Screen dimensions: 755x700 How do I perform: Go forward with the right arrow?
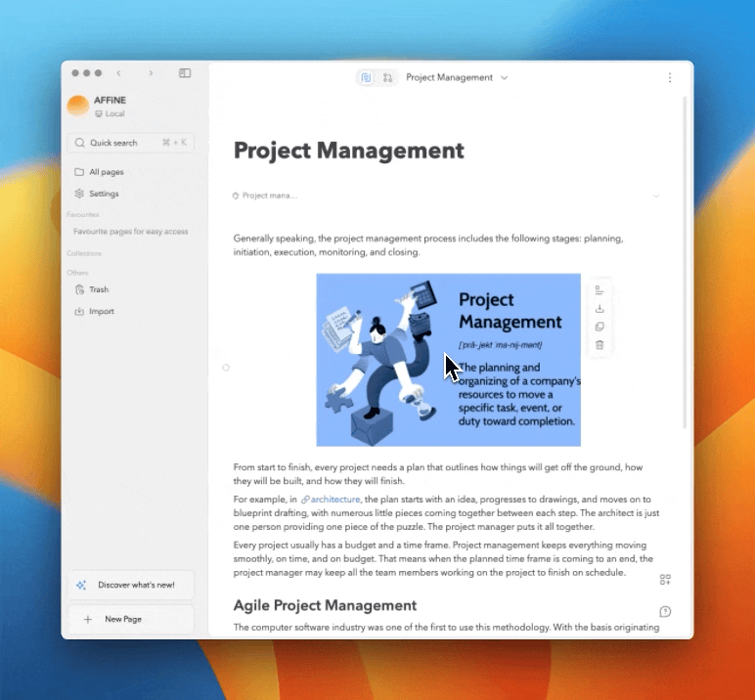tap(151, 72)
